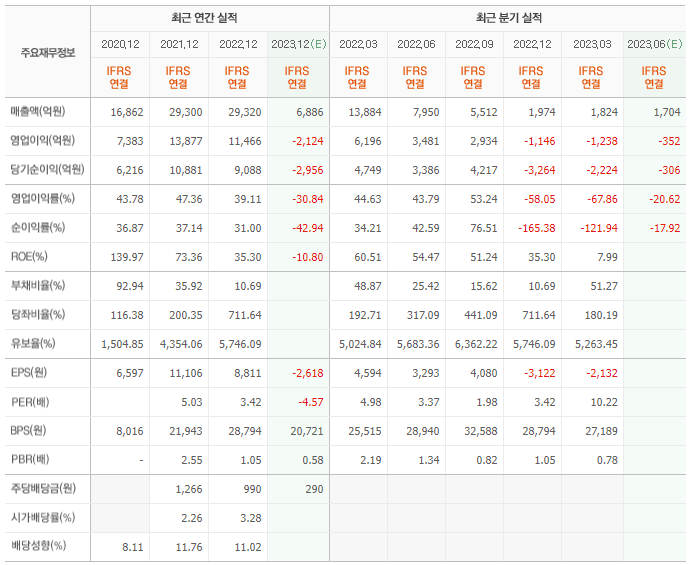
Task: Click the 'BPS(원)' row label
Action: coord(28,430)
